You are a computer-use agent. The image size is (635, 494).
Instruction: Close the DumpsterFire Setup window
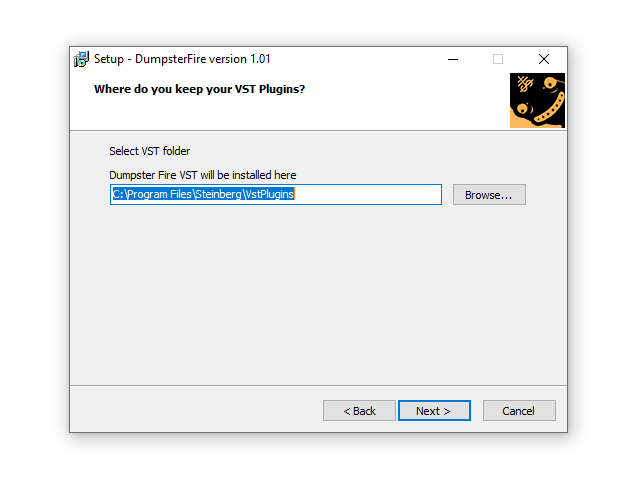point(544,59)
